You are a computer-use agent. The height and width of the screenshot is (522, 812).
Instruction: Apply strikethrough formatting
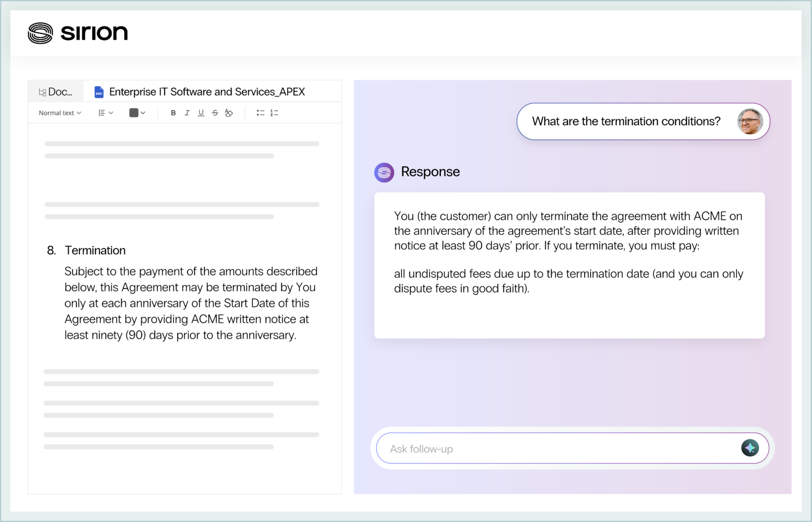tap(215, 113)
